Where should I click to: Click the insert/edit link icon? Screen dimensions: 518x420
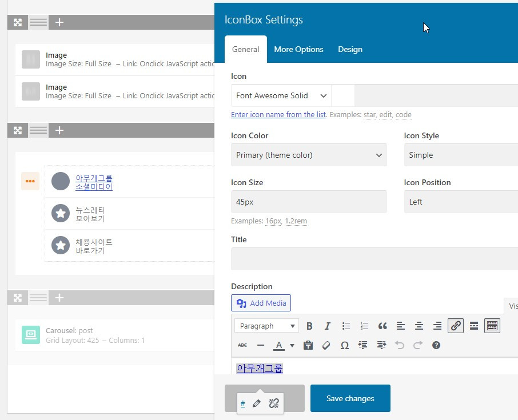[x=456, y=326]
